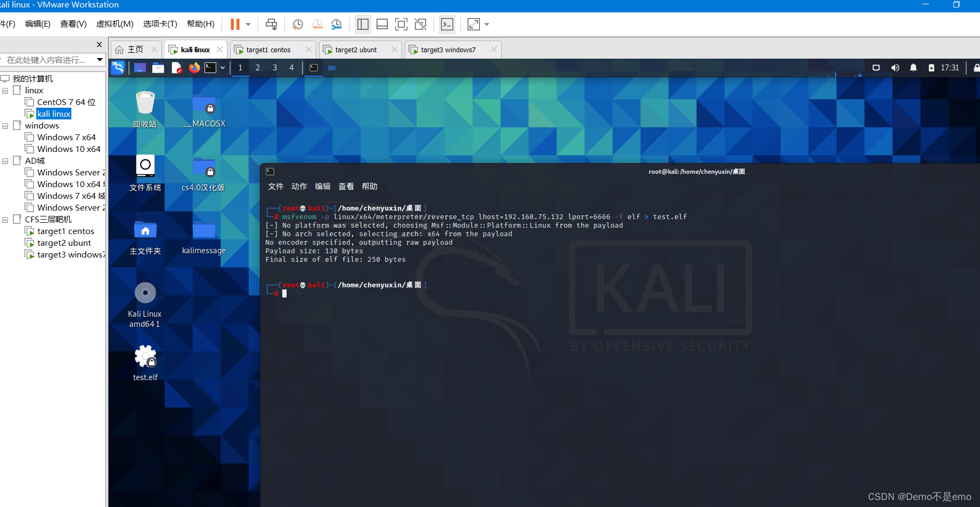
Task: Click the battery power tray icon
Action: point(931,68)
